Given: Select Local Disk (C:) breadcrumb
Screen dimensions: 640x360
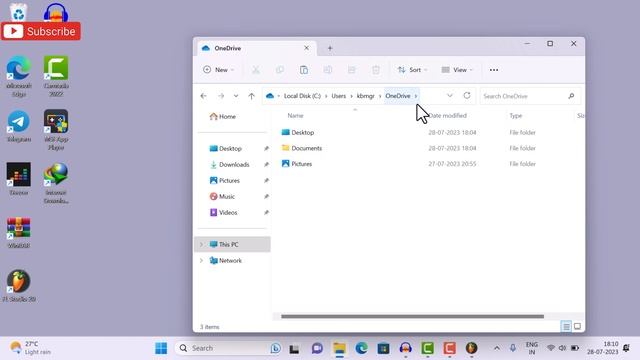Looking at the screenshot, I should coord(302,96).
